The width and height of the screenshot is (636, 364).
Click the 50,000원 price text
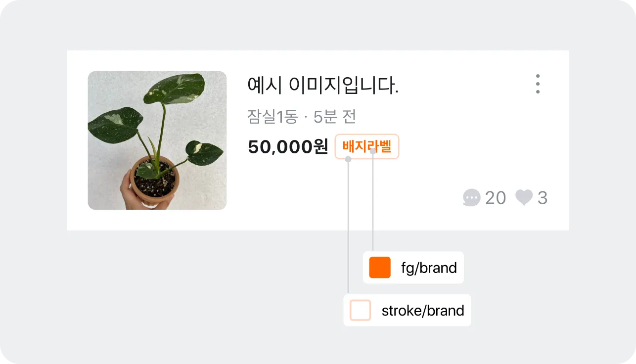pos(287,147)
